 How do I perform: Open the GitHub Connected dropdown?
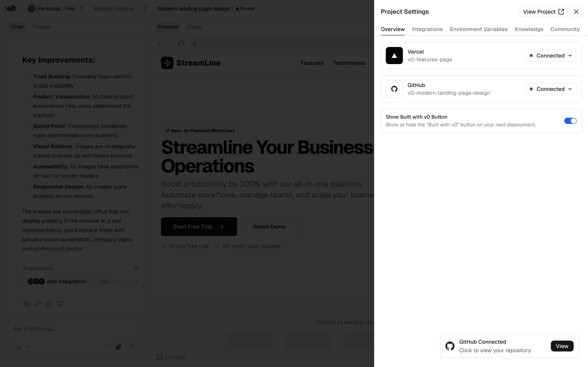coord(550,89)
